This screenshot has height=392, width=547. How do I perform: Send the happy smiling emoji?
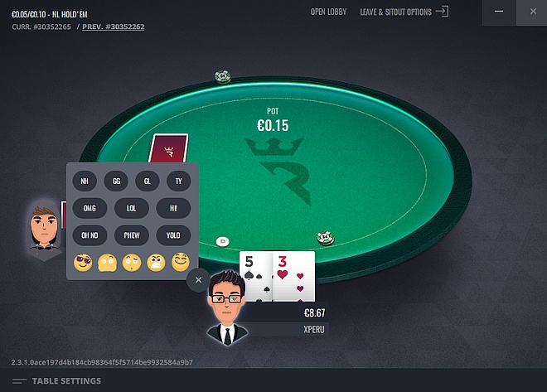point(181,262)
